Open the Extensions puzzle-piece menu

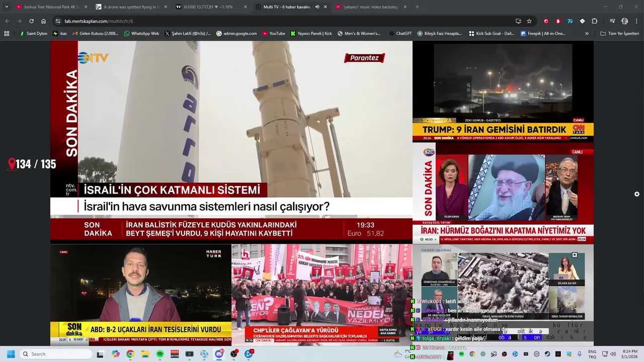click(595, 21)
